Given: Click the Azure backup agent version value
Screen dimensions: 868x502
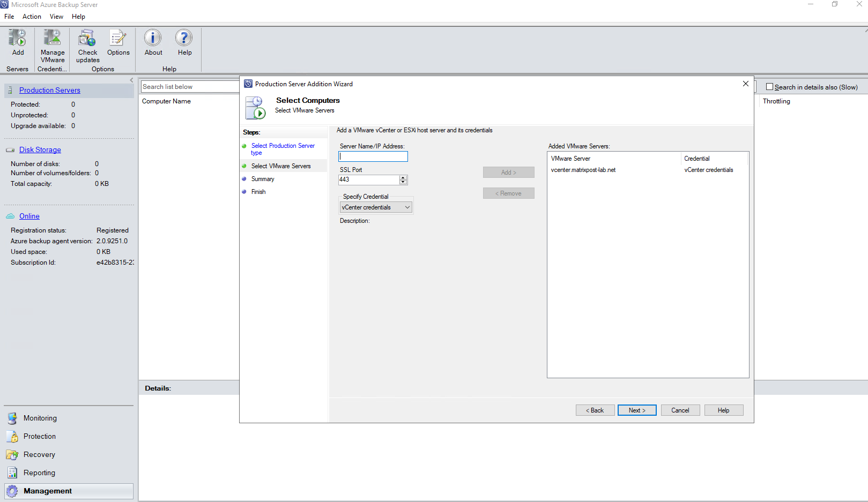Looking at the screenshot, I should click(112, 241).
